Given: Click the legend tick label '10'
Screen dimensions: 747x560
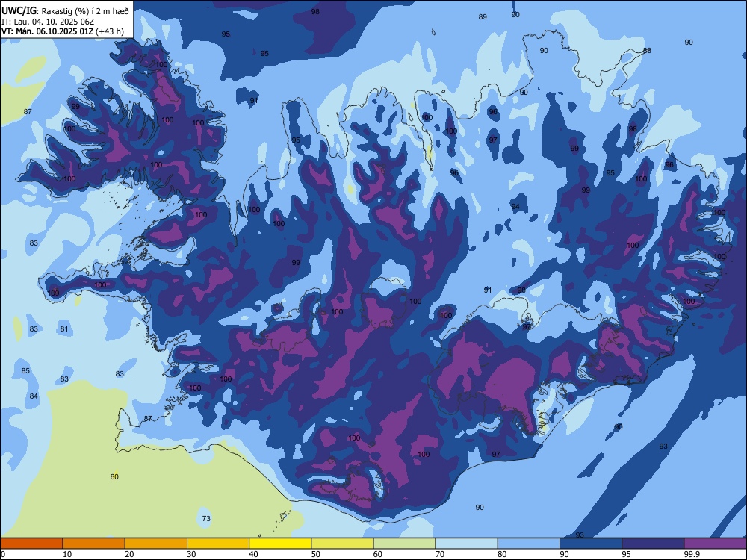Looking at the screenshot, I should [x=67, y=554].
